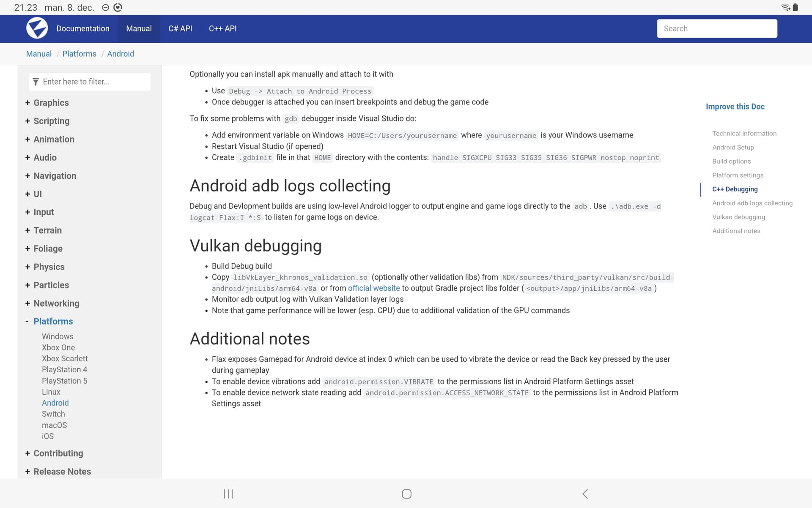812x508 pixels.
Task: Click the Flax Engine logo icon
Action: click(37, 28)
